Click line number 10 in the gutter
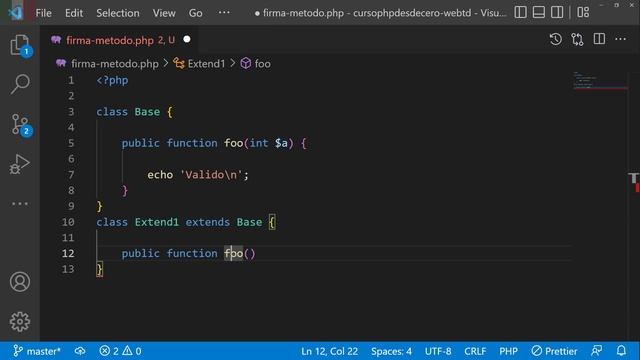The width and height of the screenshot is (640, 360). click(68, 222)
